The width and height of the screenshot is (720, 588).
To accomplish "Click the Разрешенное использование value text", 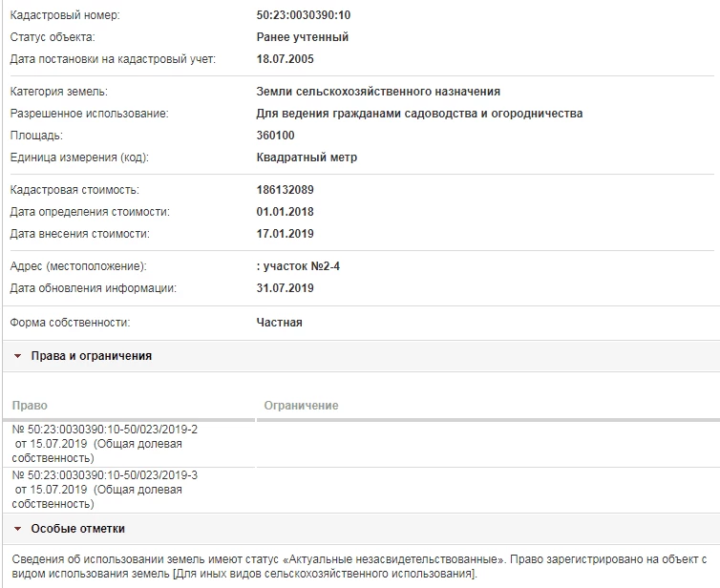I will 419,114.
